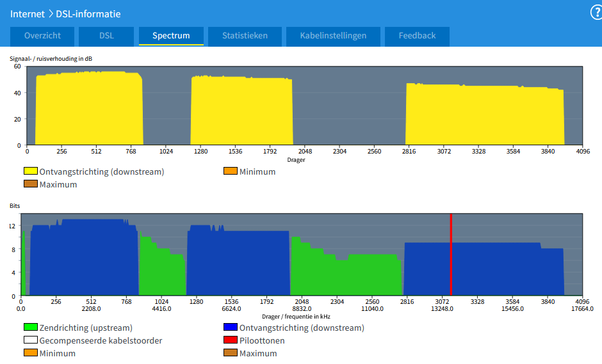Screen dimensions: 602x364
Task: Click the yellow Ontvangstrichting legend swatch
Action: 31,171
